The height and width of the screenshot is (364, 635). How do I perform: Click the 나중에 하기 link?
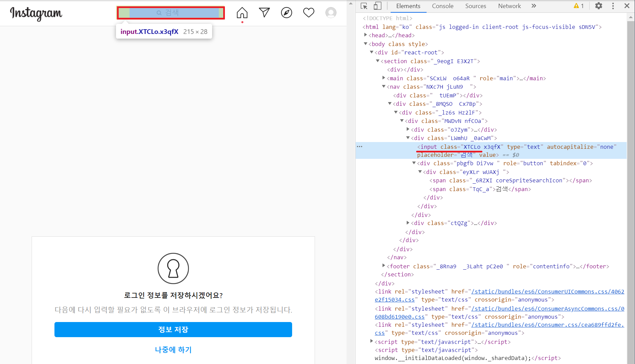[173, 350]
